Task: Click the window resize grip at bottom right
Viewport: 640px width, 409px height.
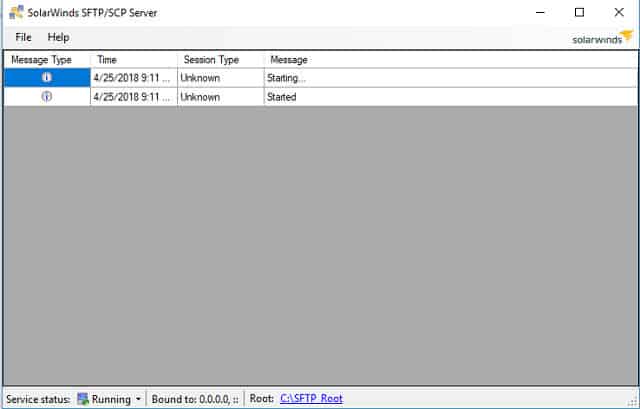Action: point(634,402)
